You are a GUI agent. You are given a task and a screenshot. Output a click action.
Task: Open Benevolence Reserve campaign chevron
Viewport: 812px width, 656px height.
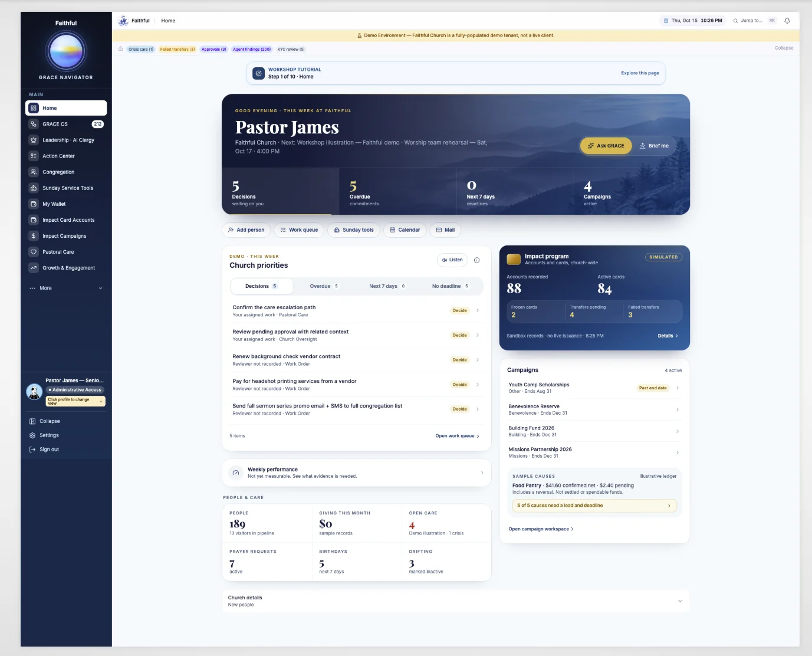point(677,409)
